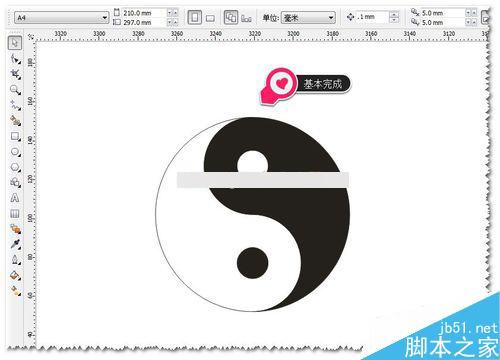
Task: Select the Pick tool
Action: [15, 43]
